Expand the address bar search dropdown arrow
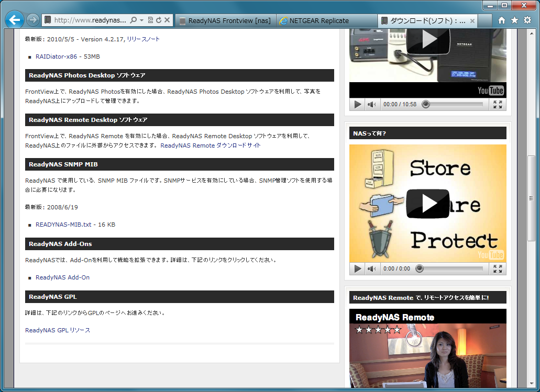Screen dimensions: 540x392 (141, 20)
